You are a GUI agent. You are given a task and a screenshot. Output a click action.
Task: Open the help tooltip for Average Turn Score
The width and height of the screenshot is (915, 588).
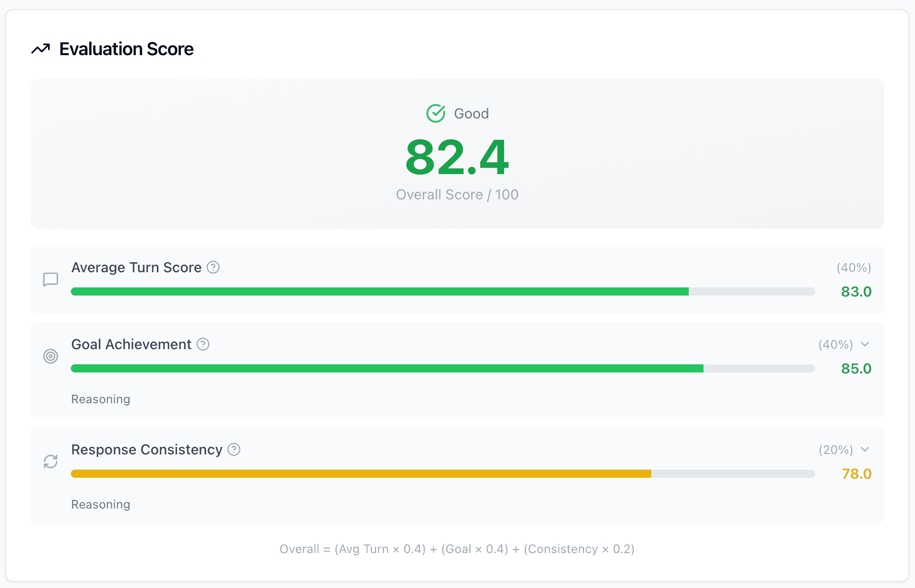[213, 268]
